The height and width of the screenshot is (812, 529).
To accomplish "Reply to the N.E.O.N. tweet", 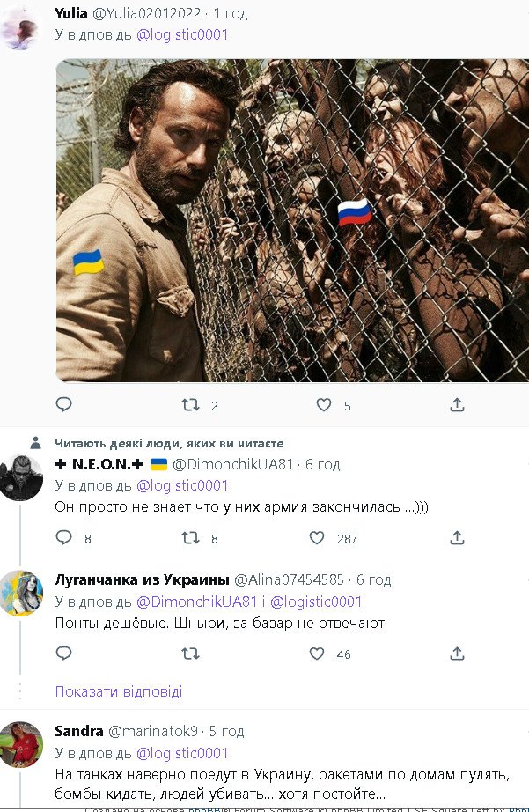I will [63, 537].
